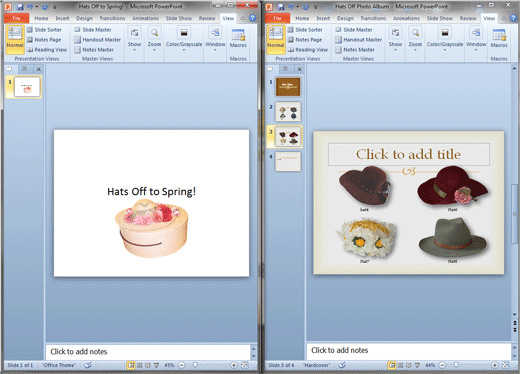Open Slide Master in Hats Off to Spring window

[93, 30]
